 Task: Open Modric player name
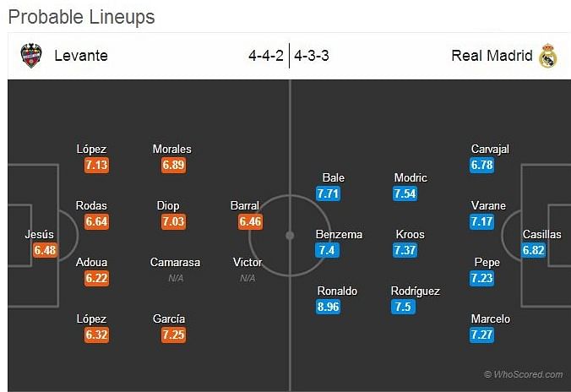click(x=411, y=177)
